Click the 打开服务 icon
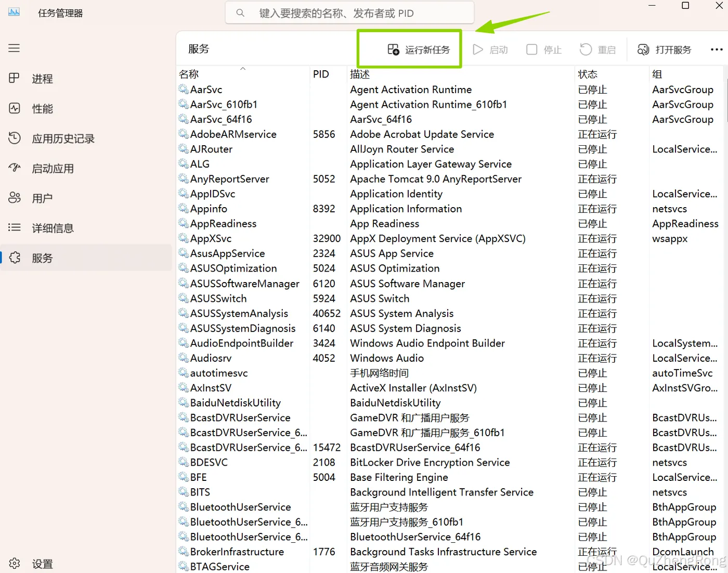The width and height of the screenshot is (728, 573). (643, 49)
